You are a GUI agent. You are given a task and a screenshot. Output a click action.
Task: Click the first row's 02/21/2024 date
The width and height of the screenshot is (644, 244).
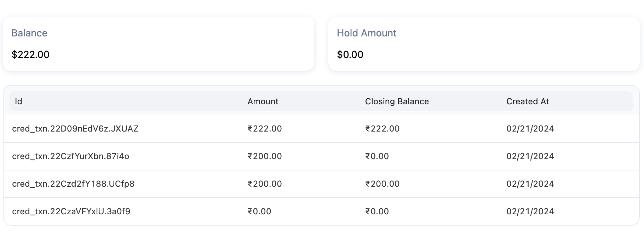[x=530, y=129]
